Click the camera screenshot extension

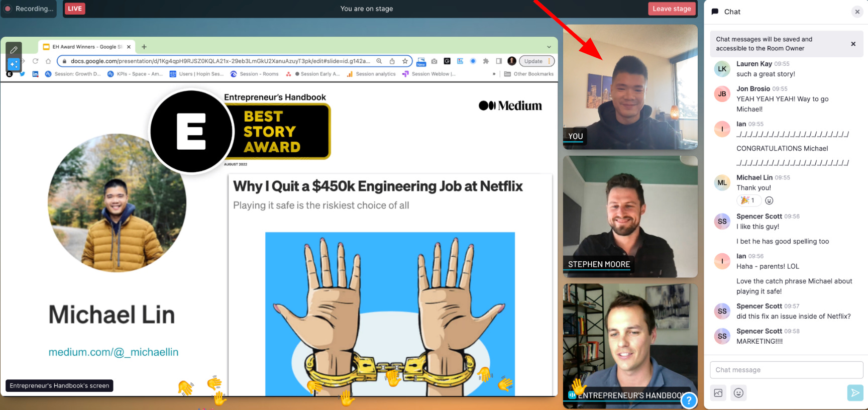pos(434,61)
